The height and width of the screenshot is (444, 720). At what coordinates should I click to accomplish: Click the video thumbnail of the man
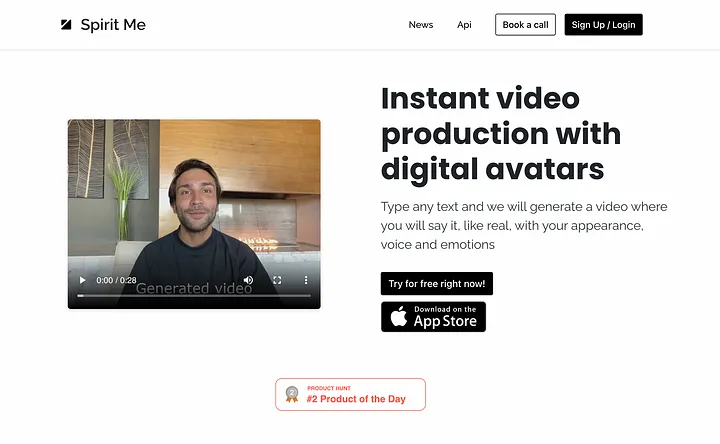pyautogui.click(x=194, y=197)
